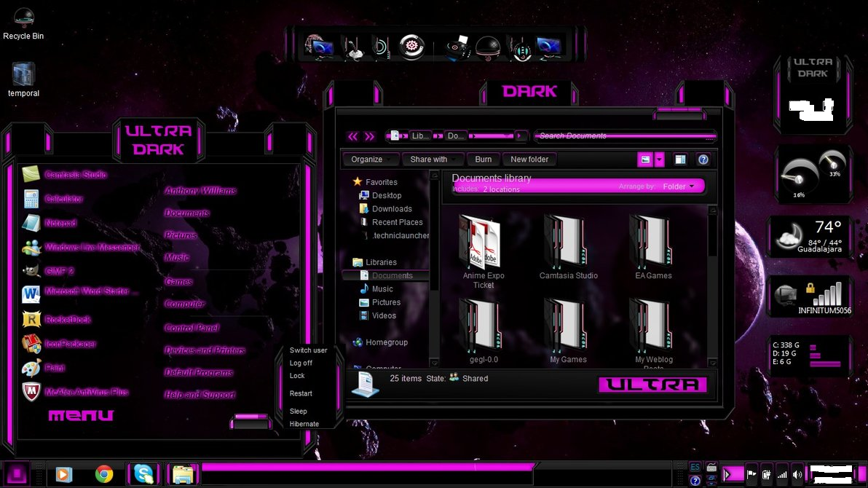Select Switch user in the power menu
The width and height of the screenshot is (868, 488).
308,350
